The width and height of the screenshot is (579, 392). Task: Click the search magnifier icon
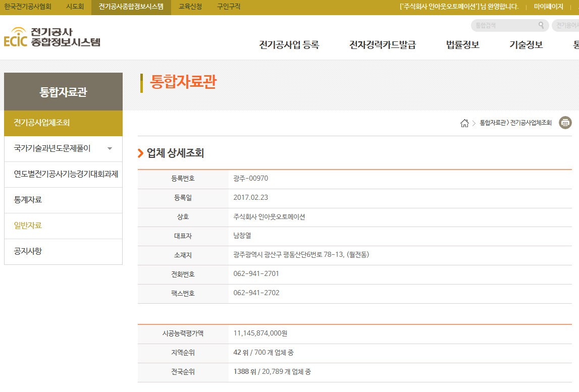point(541,25)
